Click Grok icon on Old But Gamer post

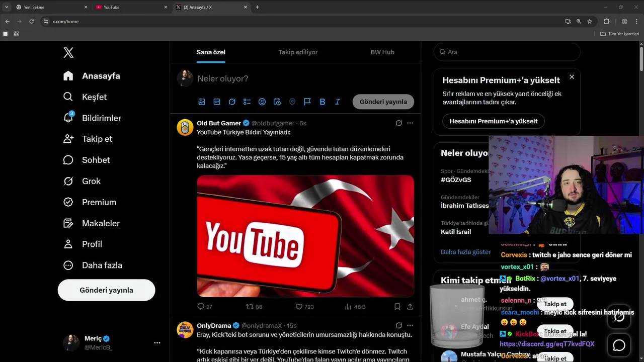click(398, 123)
